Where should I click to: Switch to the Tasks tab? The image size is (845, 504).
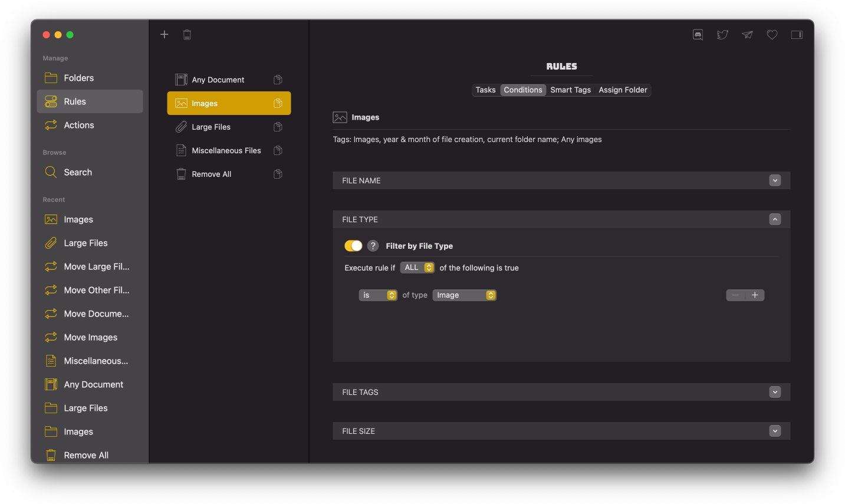(x=485, y=90)
